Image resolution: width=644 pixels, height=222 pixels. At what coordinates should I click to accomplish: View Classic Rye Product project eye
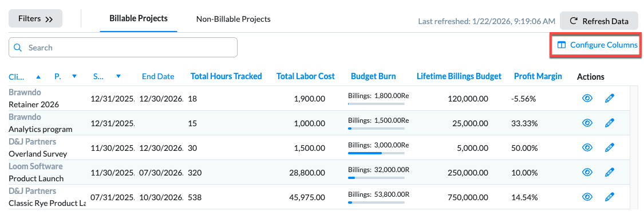[x=587, y=197]
